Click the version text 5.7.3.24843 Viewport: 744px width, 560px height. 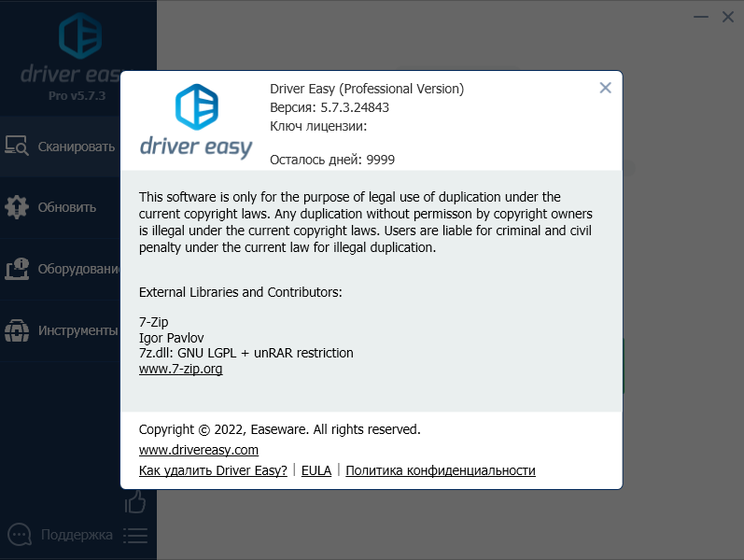tap(355, 107)
